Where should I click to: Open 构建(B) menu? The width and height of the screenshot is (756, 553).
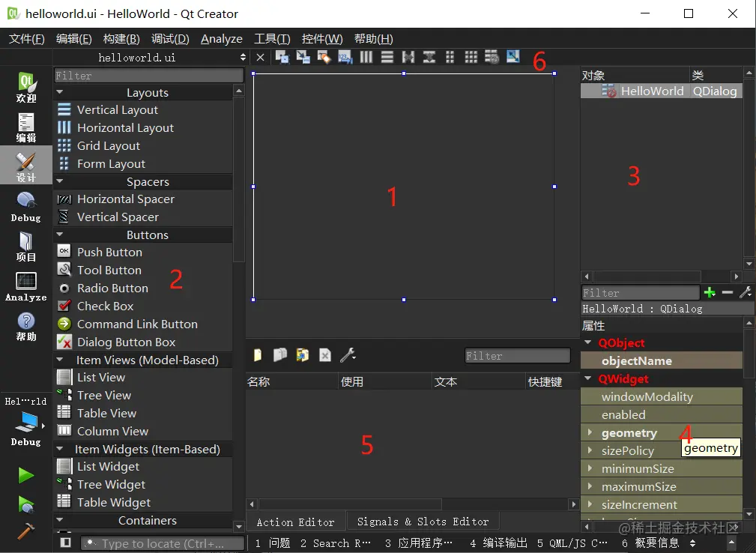[121, 38]
